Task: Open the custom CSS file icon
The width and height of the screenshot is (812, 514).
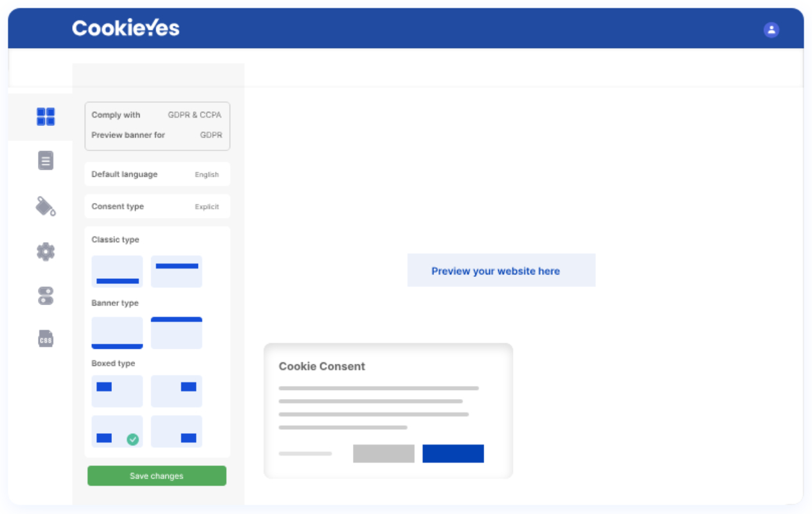Action: click(x=46, y=338)
